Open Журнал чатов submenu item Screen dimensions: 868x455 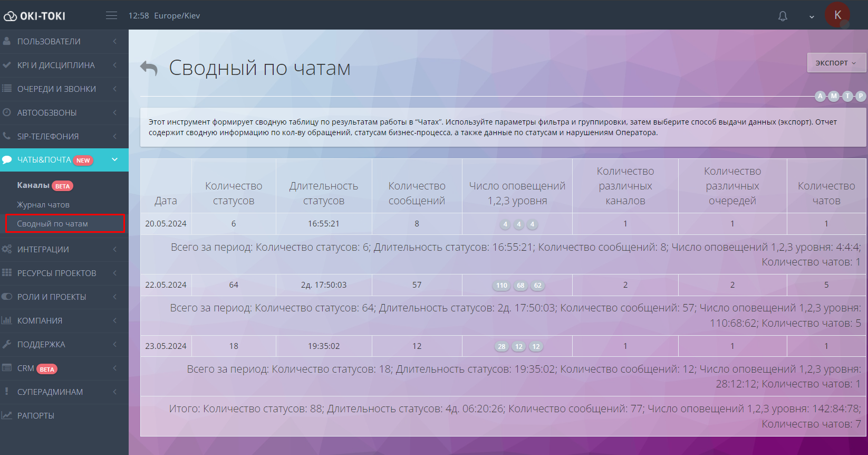[x=43, y=204]
